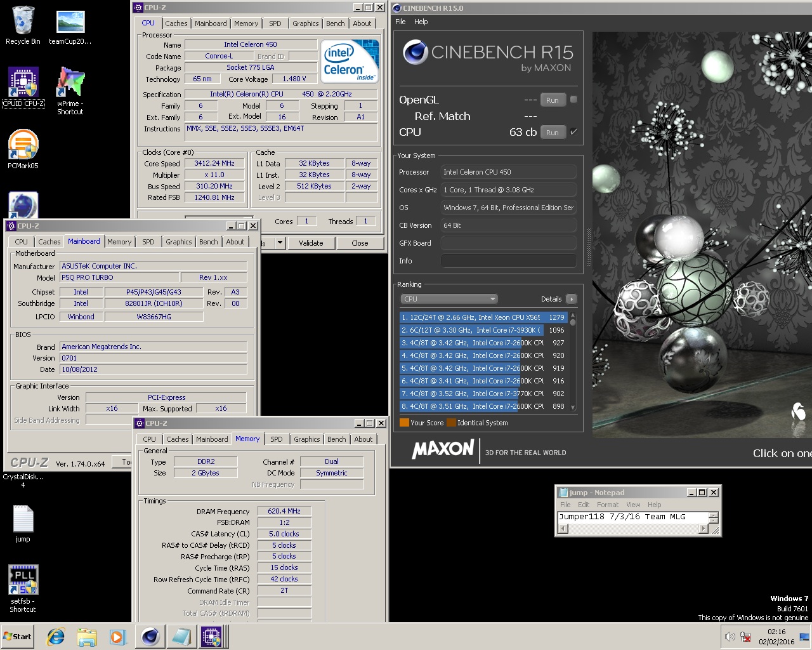Select ranking row 7 Core i7-3770K 902
The width and height of the screenshot is (812, 650).
click(483, 394)
